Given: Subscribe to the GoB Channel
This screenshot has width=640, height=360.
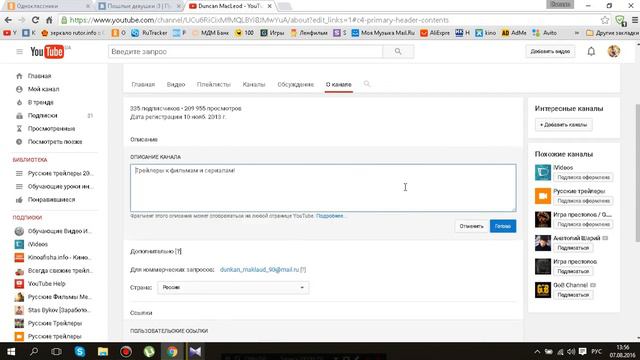Looking at the screenshot, I should [573, 295].
